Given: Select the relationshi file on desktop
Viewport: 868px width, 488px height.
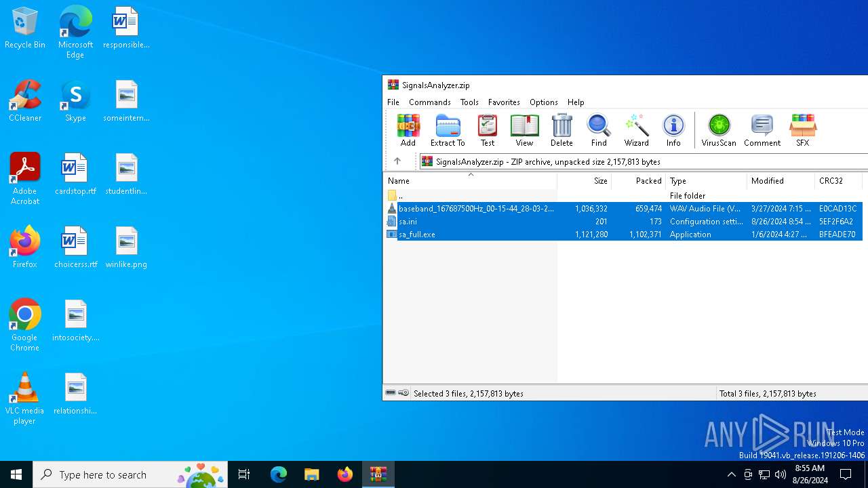Looking at the screenshot, I should [75, 394].
